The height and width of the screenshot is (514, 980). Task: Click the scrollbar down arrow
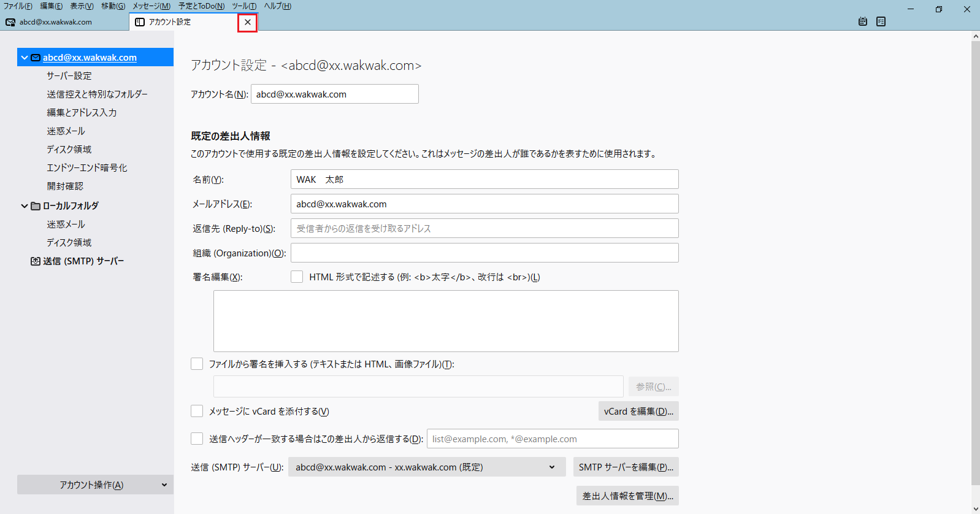[x=976, y=508]
